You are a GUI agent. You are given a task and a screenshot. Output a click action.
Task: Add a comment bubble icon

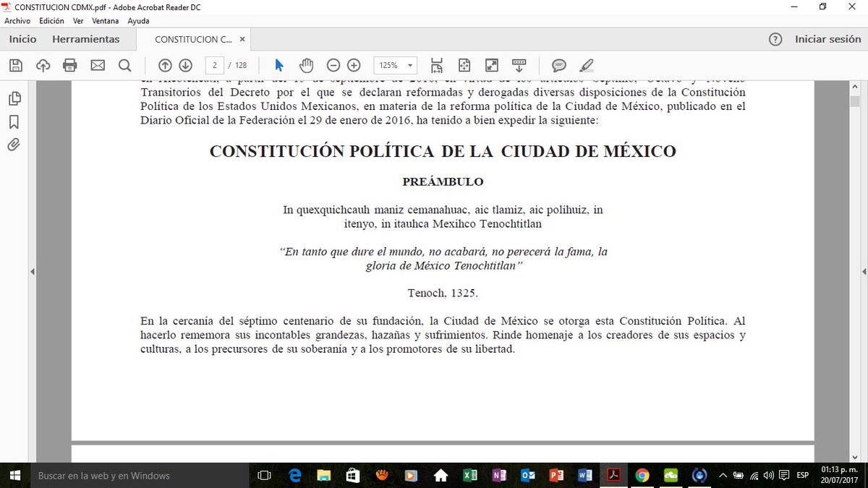559,66
